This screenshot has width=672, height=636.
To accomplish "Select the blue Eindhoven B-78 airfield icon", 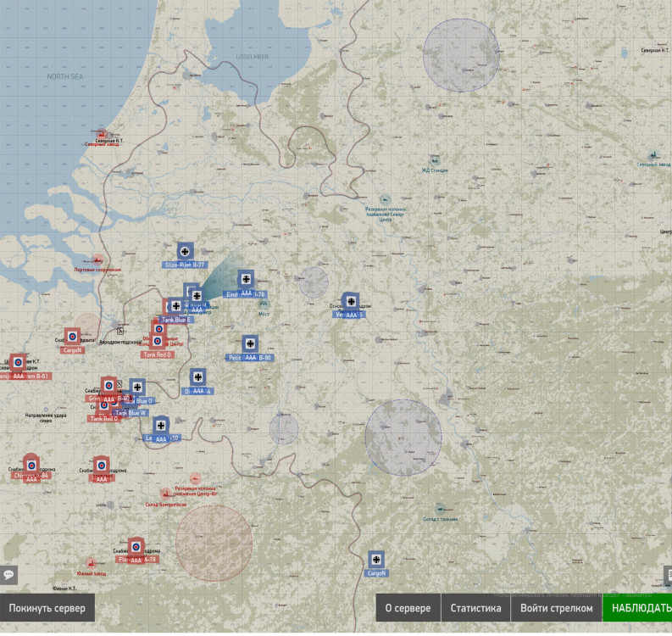I will click(x=246, y=280).
